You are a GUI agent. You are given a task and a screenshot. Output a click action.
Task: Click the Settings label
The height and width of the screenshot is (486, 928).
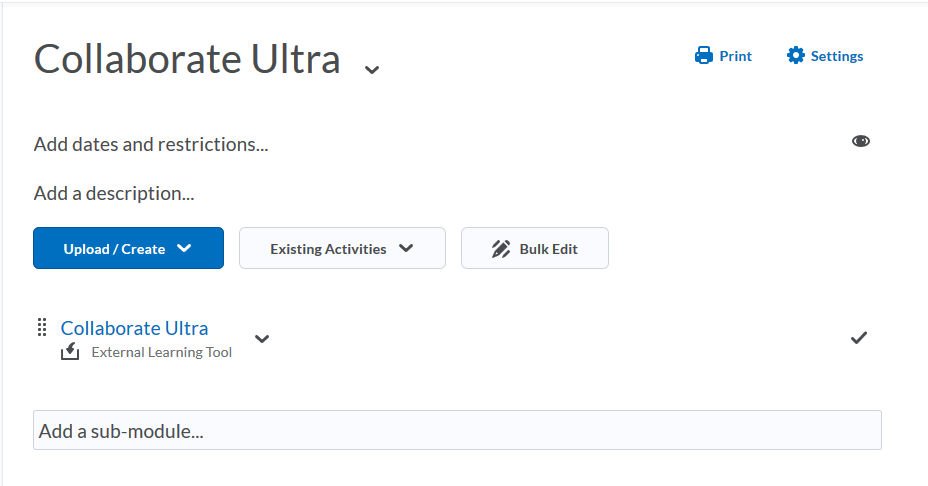[837, 56]
